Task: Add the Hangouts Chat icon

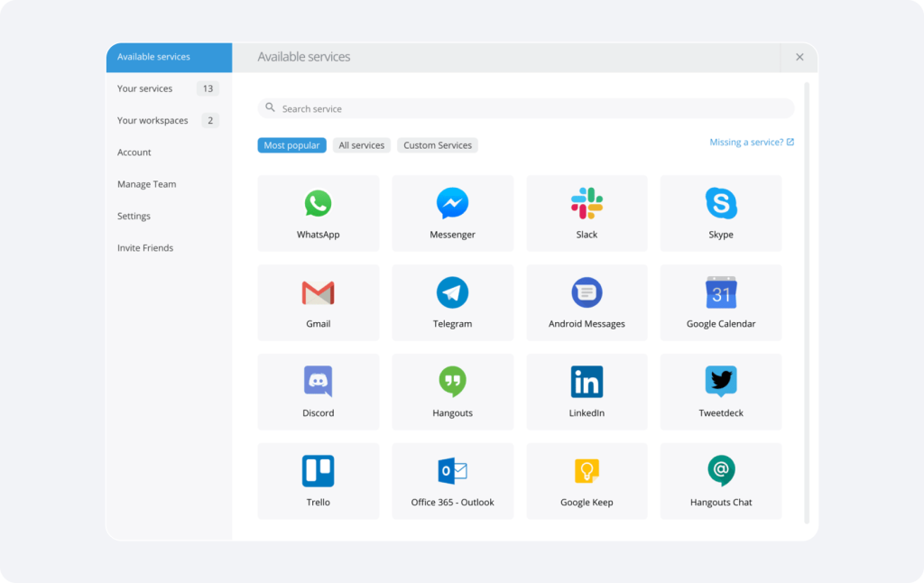Action: click(721, 471)
